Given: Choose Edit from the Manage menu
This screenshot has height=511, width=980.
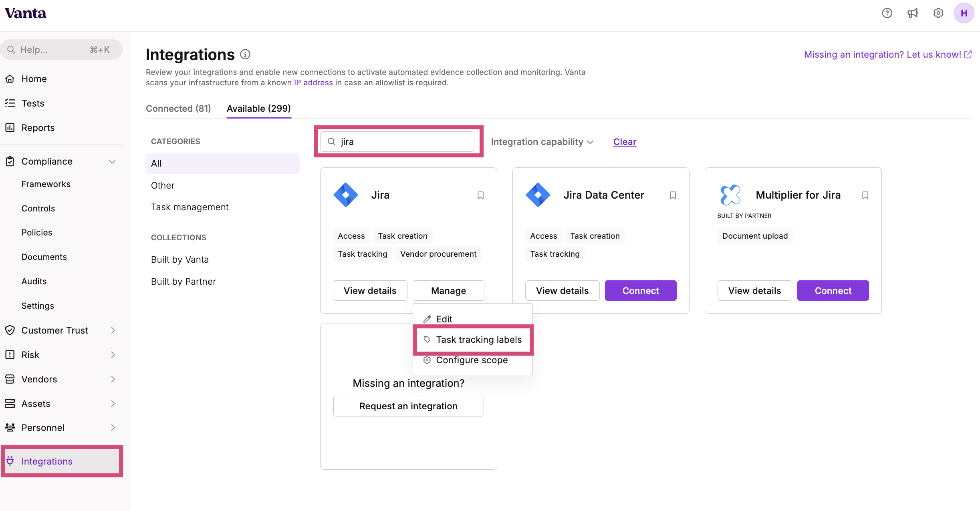Looking at the screenshot, I should [x=473, y=319].
